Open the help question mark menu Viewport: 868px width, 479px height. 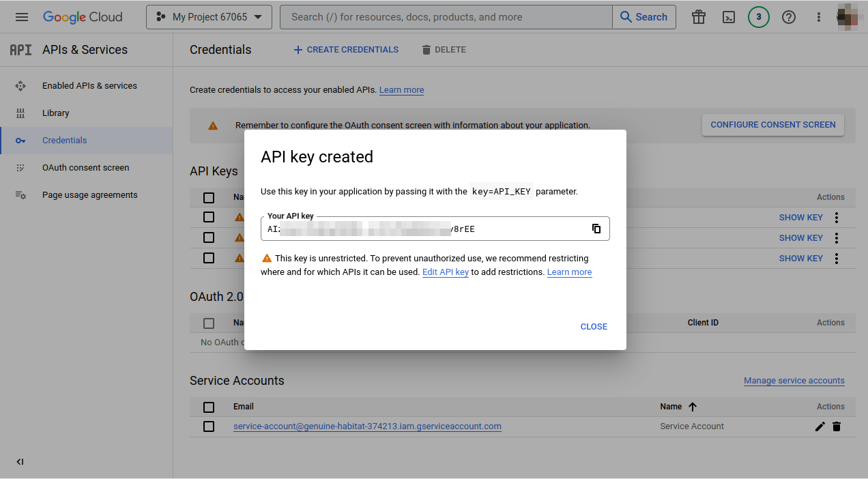[789, 17]
